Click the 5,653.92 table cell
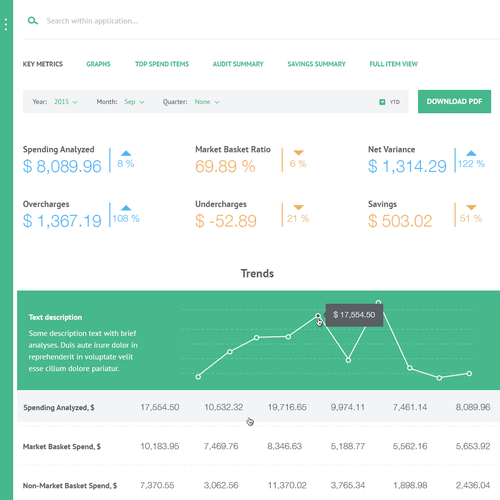 point(473,446)
